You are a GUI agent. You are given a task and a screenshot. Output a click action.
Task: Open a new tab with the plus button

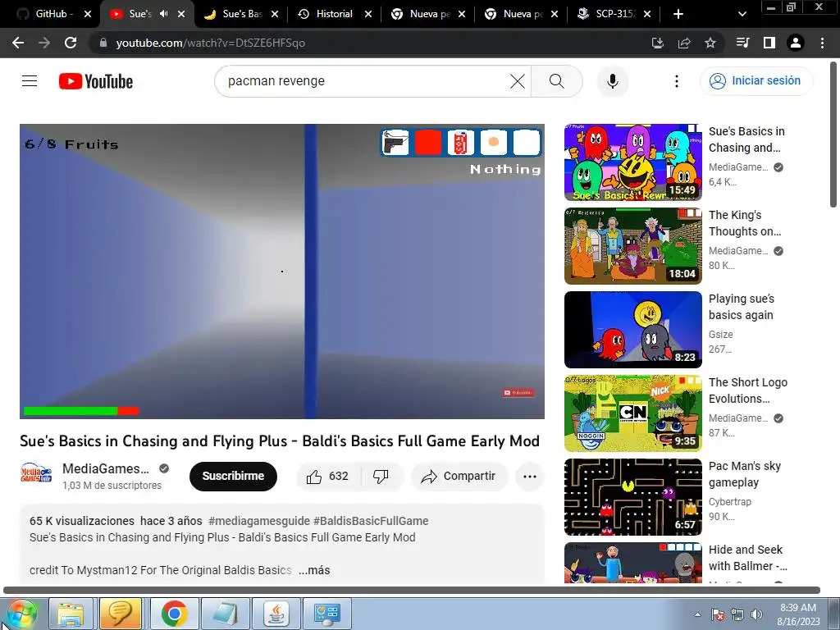678,14
